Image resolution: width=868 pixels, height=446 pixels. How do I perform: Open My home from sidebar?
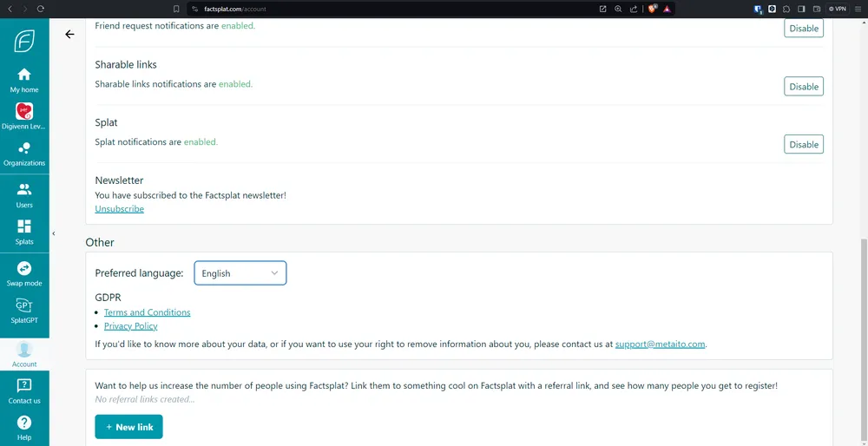point(24,80)
